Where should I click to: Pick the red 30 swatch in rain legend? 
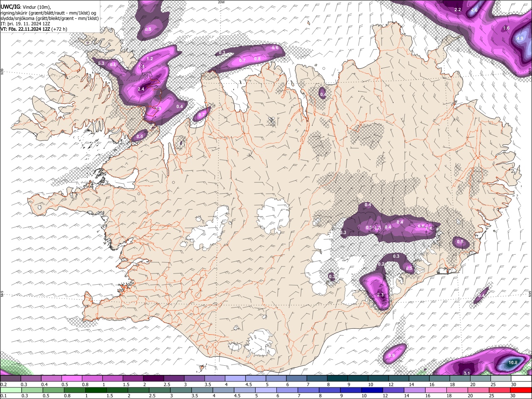click(x=521, y=390)
